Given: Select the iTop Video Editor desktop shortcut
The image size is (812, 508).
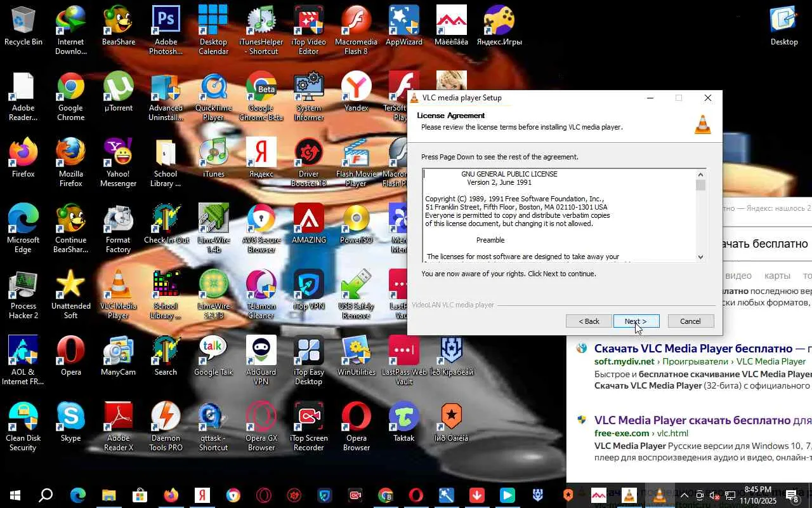Looking at the screenshot, I should [x=308, y=30].
